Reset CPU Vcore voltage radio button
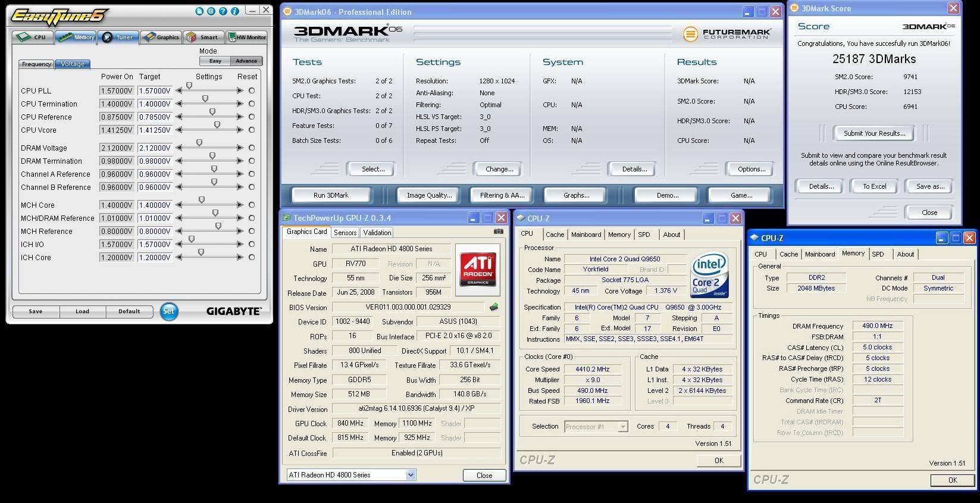This screenshot has width=980, height=503. tap(252, 130)
